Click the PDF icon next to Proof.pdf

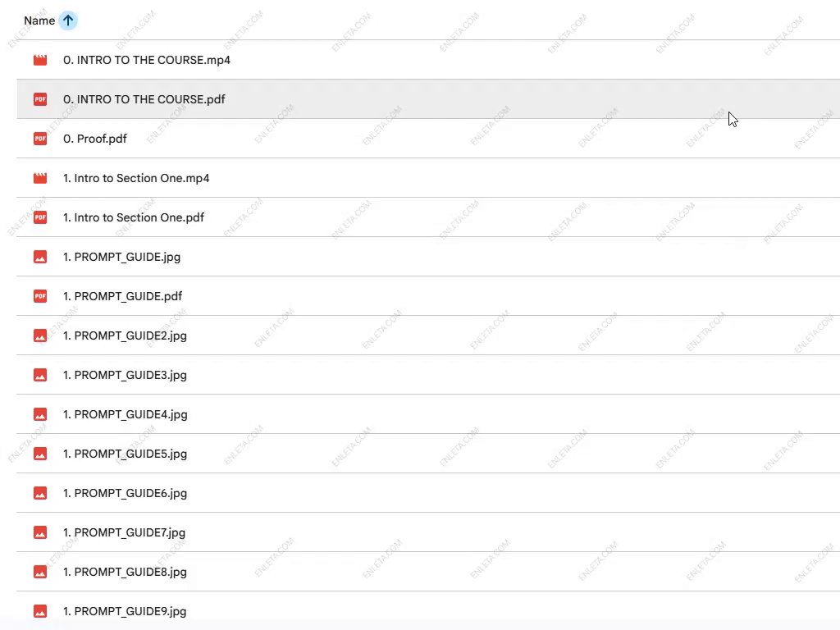click(x=40, y=139)
